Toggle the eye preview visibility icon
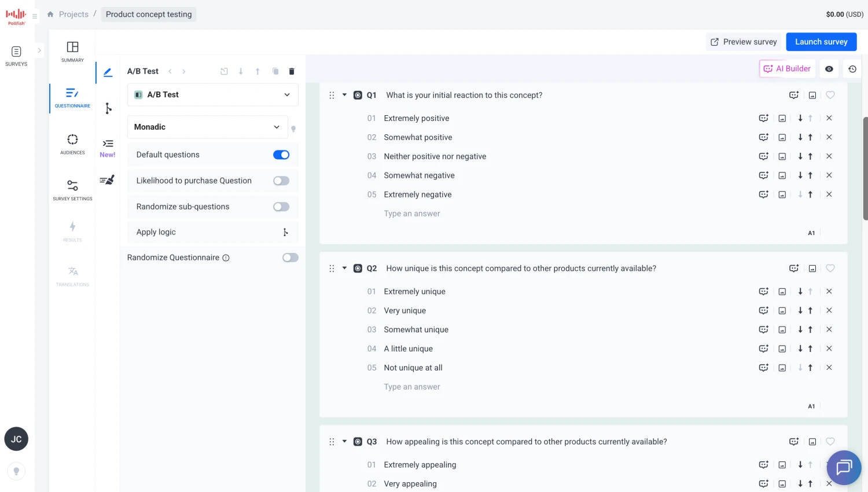868x492 pixels. coord(829,69)
